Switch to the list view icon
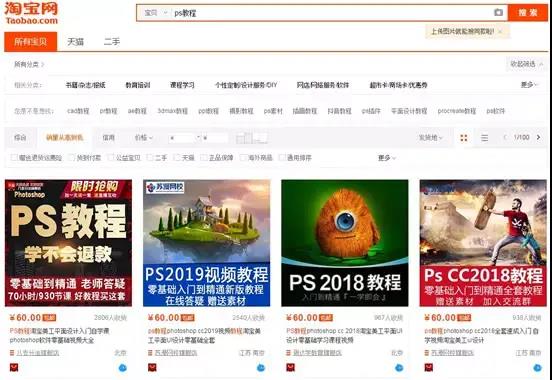Screen dimensions: 552x380 [x=485, y=138]
